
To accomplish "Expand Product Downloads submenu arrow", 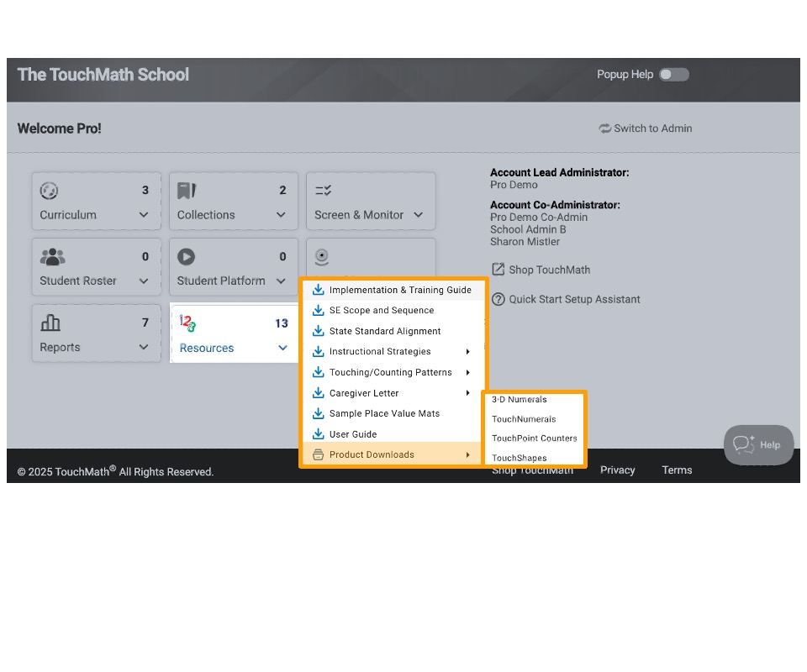I will coord(468,454).
